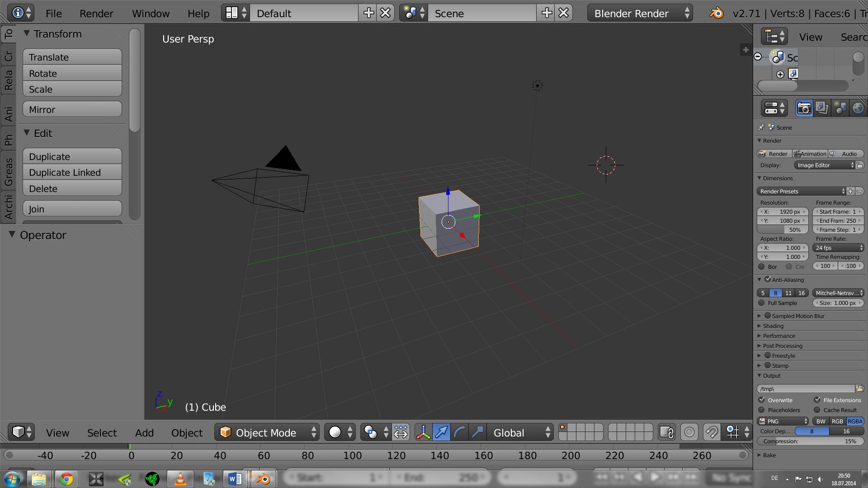Select the Render properties camera tab
This screenshot has width=868, height=488.
tap(804, 108)
